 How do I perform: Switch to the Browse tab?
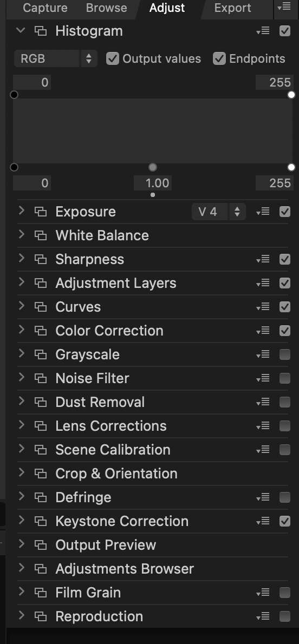coord(107,8)
